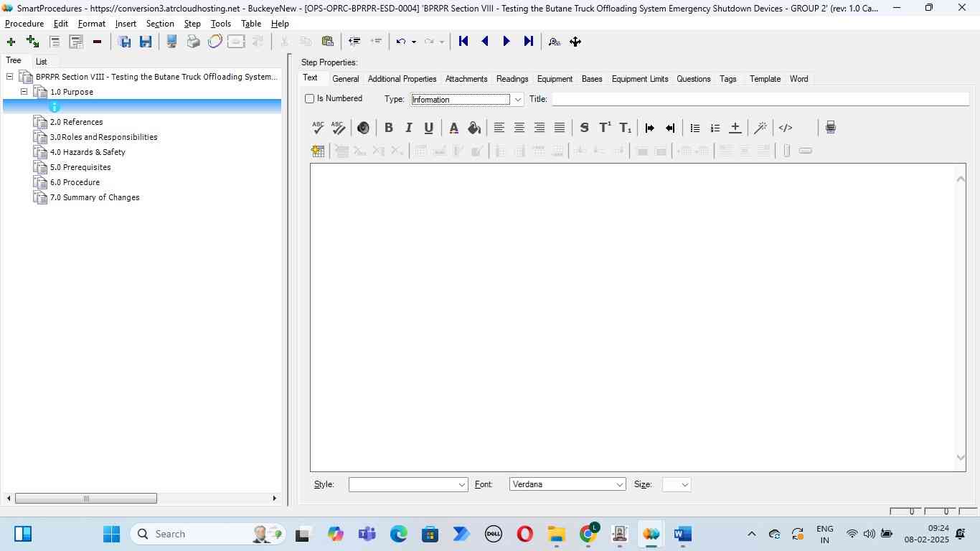The image size is (980, 551).
Task: Justify text alignment
Action: (560, 128)
